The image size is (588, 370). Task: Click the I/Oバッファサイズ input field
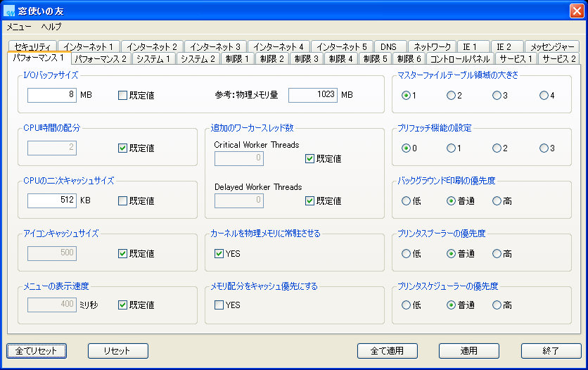pyautogui.click(x=52, y=95)
